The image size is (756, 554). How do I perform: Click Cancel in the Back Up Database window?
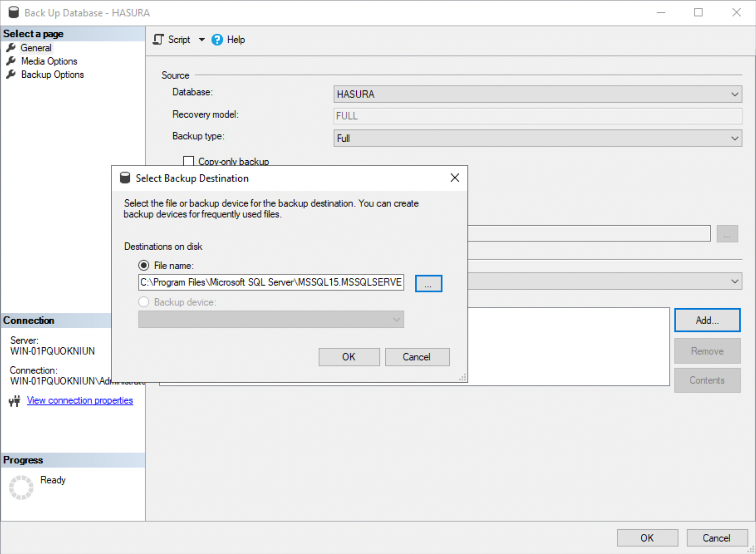coord(717,538)
